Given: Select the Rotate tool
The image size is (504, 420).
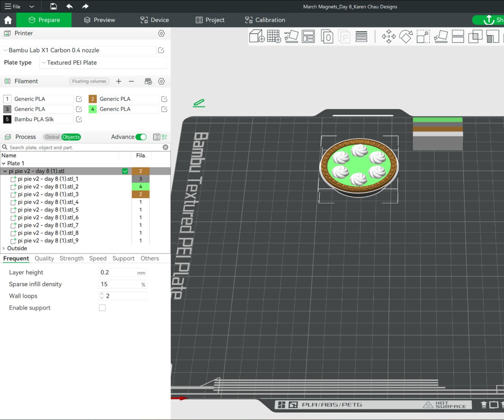Looking at the screenshot, I should pyautogui.click(x=406, y=36).
